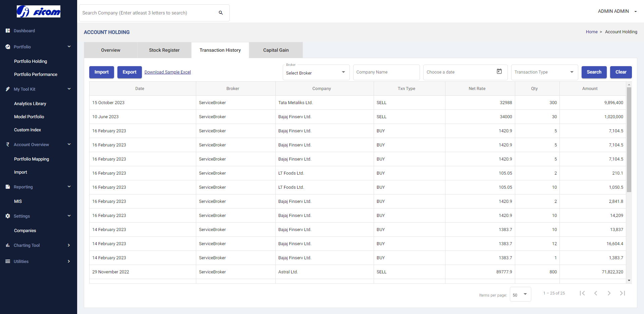Open Model Portfolio in sidebar
The image size is (644, 314).
(29, 117)
